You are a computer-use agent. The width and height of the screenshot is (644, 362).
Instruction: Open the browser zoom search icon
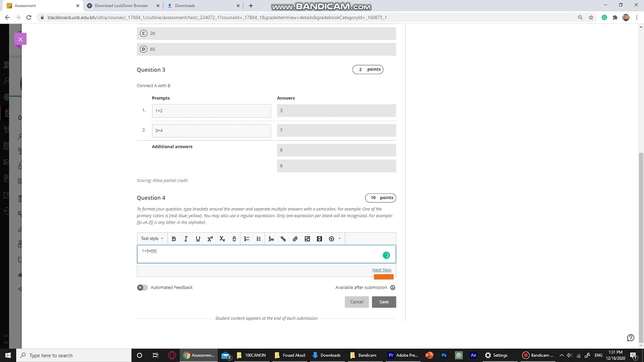580,17
